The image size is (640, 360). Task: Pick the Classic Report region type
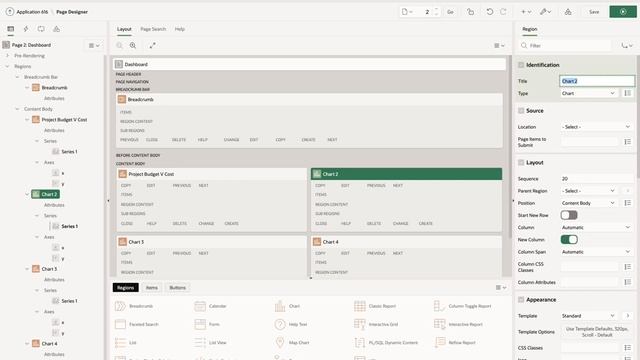pos(375,306)
